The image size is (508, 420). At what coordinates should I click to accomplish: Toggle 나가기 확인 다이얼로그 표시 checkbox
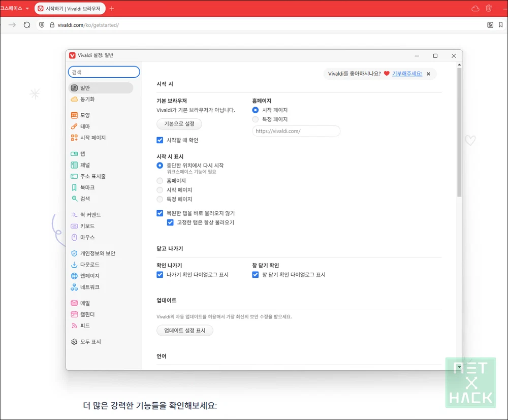160,275
